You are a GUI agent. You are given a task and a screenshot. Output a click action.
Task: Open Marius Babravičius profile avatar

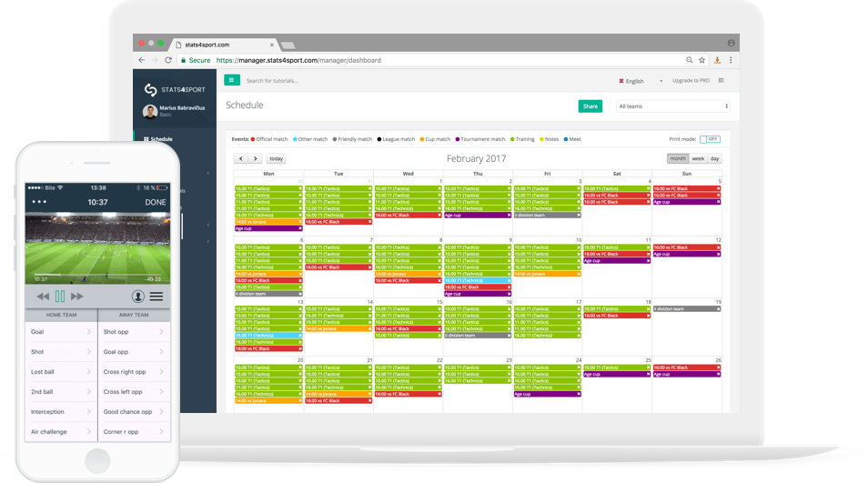pyautogui.click(x=149, y=111)
